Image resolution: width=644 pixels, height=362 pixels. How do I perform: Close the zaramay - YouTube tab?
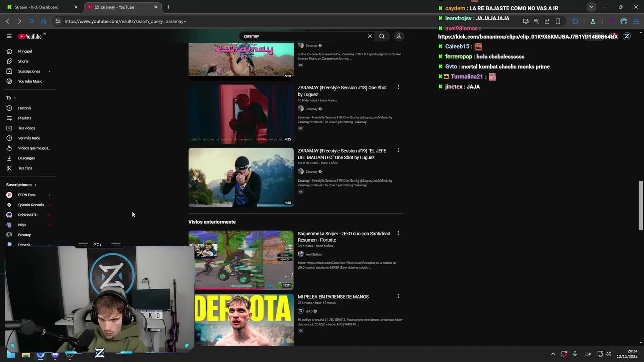pyautogui.click(x=156, y=7)
